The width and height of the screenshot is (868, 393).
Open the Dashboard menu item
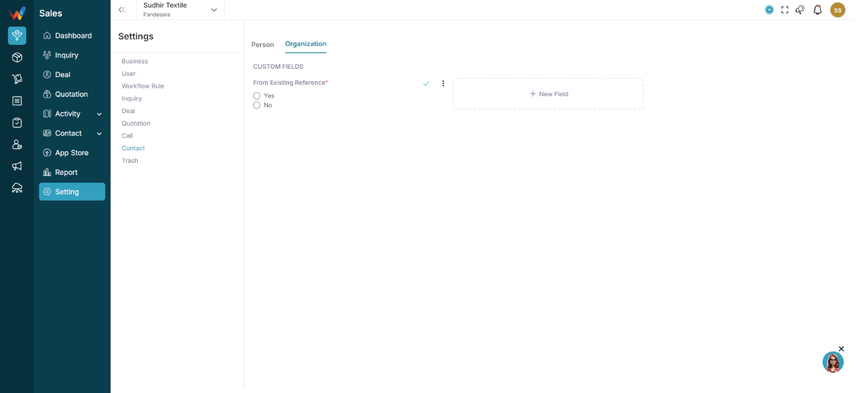point(72,36)
